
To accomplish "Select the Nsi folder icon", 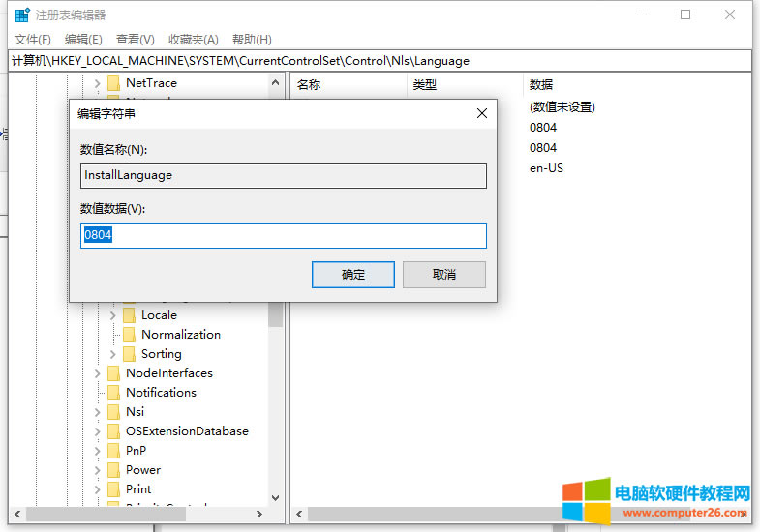I will click(113, 412).
